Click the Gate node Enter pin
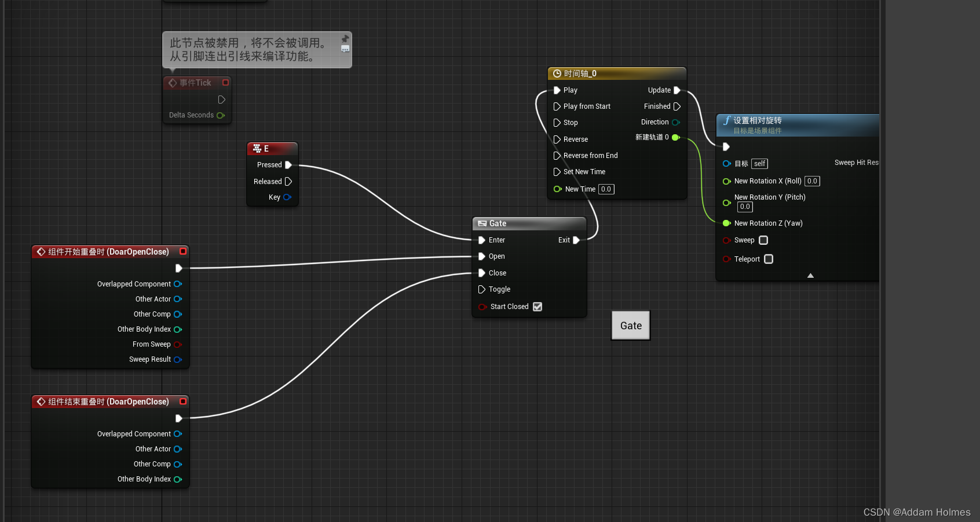The width and height of the screenshot is (980, 522). click(x=481, y=240)
